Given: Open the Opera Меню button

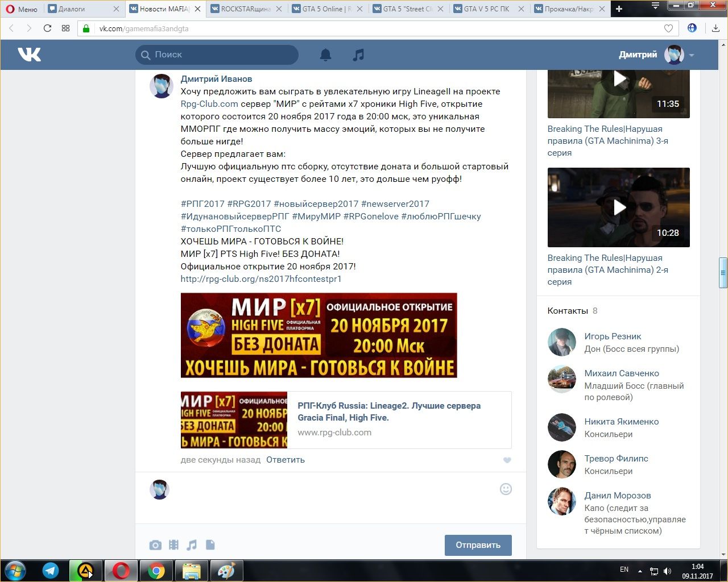Looking at the screenshot, I should click(x=22, y=9).
